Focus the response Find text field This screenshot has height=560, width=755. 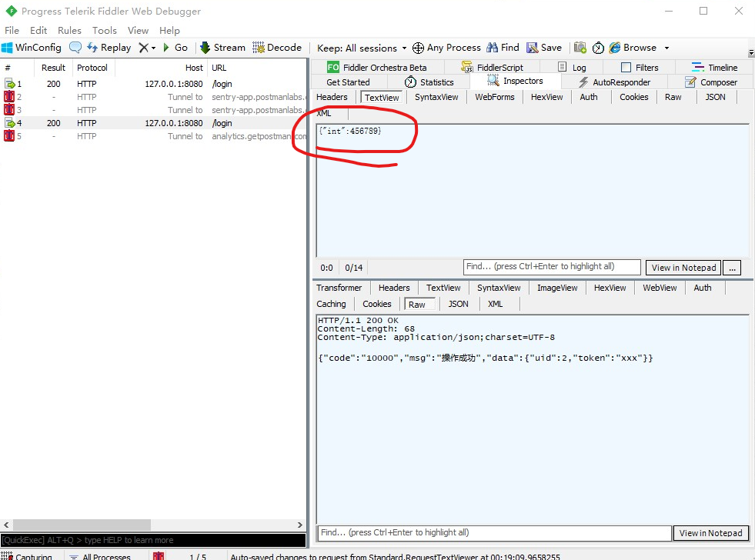(x=494, y=533)
